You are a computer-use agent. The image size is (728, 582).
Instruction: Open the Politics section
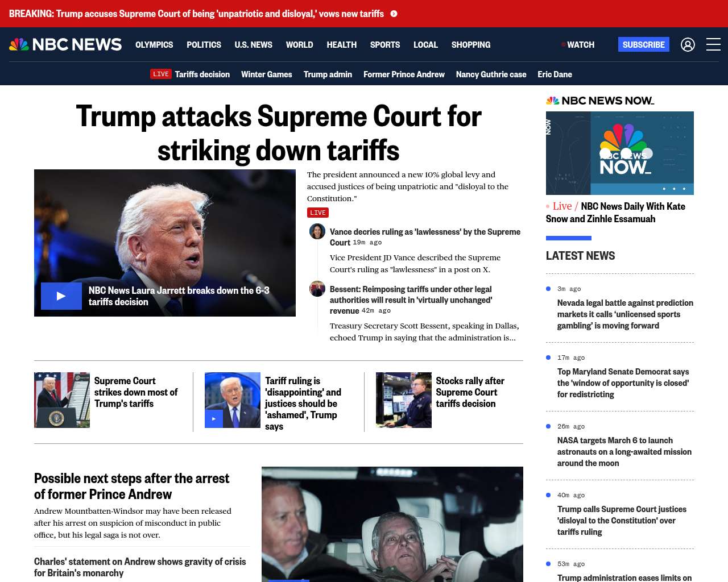pyautogui.click(x=204, y=44)
